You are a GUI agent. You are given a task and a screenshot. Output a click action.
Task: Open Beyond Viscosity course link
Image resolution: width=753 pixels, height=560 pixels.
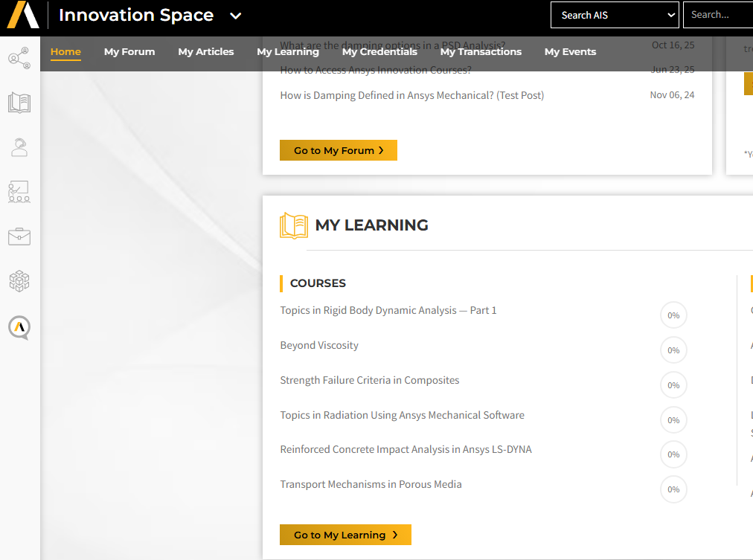click(x=319, y=346)
